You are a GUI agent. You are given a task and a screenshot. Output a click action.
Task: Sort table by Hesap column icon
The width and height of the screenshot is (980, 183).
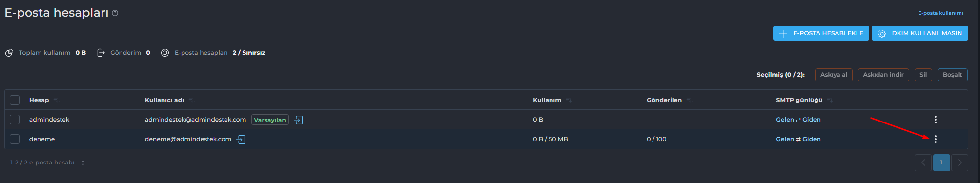[x=56, y=100]
